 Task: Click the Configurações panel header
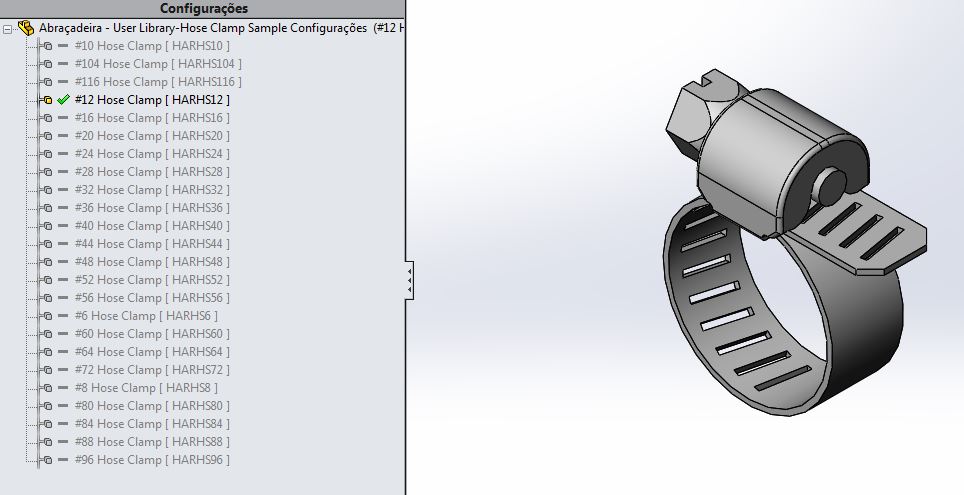[x=202, y=9]
